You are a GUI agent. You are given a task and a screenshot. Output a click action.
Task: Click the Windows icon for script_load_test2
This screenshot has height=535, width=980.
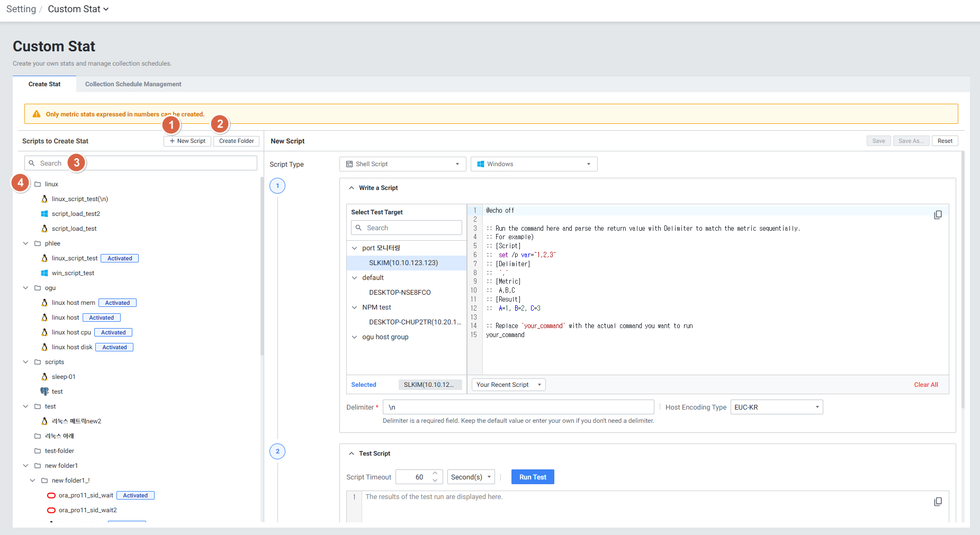44,214
